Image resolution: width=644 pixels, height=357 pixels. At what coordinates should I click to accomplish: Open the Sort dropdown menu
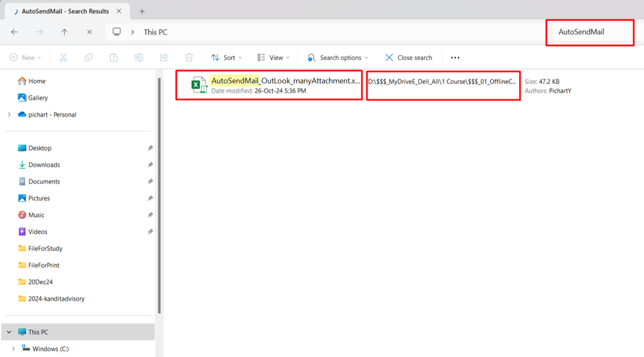click(x=226, y=58)
